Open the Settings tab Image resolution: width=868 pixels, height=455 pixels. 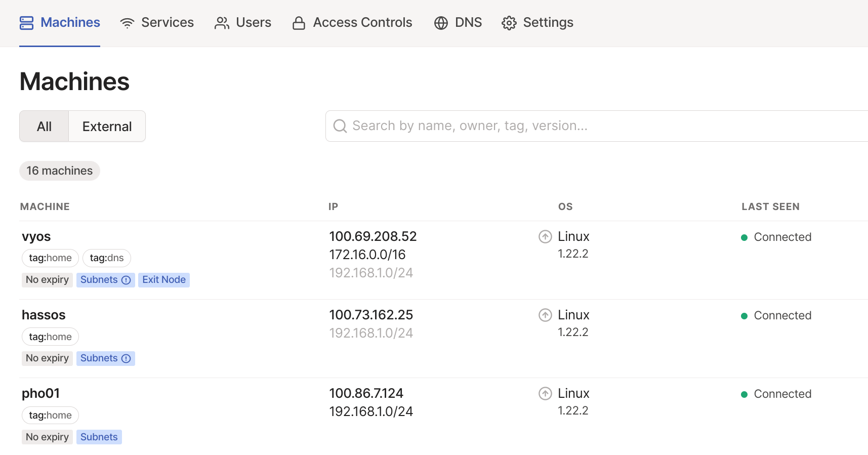[538, 23]
